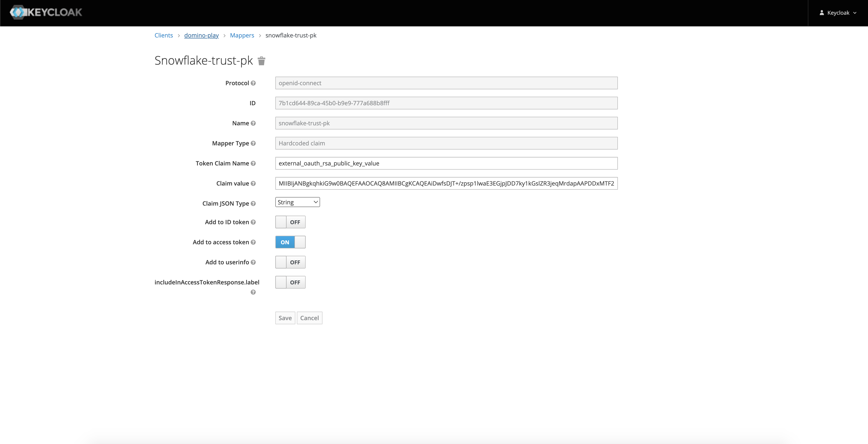The image size is (868, 444).
Task: Open Protocol field help tooltip icon
Action: click(x=253, y=83)
